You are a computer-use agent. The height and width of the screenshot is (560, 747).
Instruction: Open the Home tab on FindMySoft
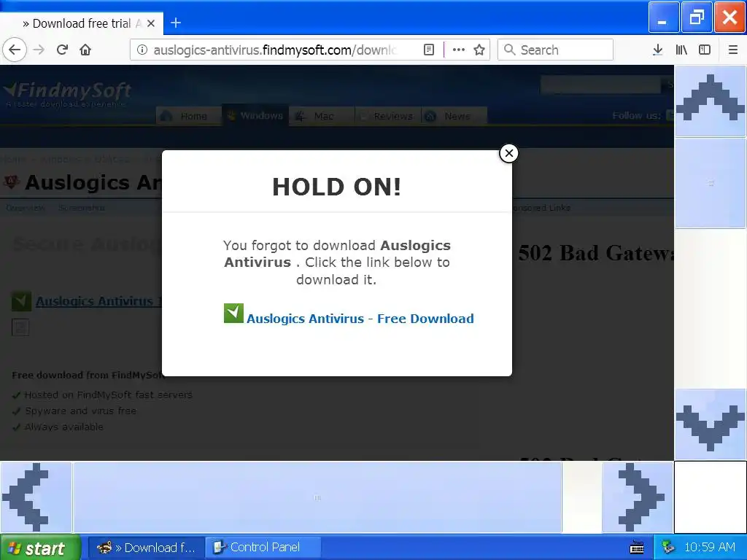[189, 116]
